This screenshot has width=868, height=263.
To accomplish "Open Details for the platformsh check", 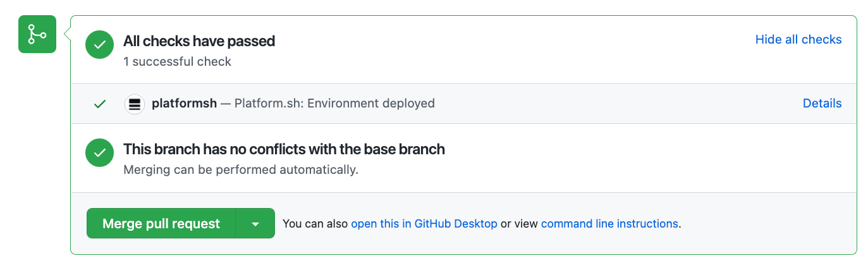I will 822,103.
